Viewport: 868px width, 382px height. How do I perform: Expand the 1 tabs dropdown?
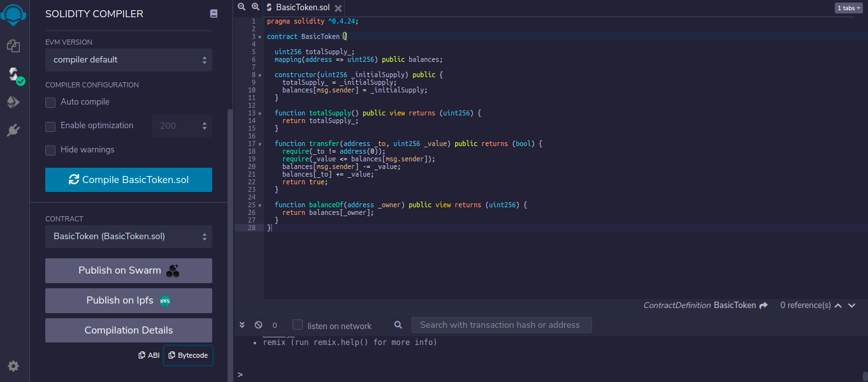tap(848, 8)
